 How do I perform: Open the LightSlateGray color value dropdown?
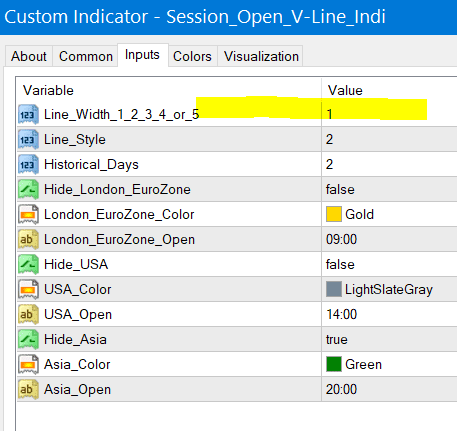(x=389, y=289)
